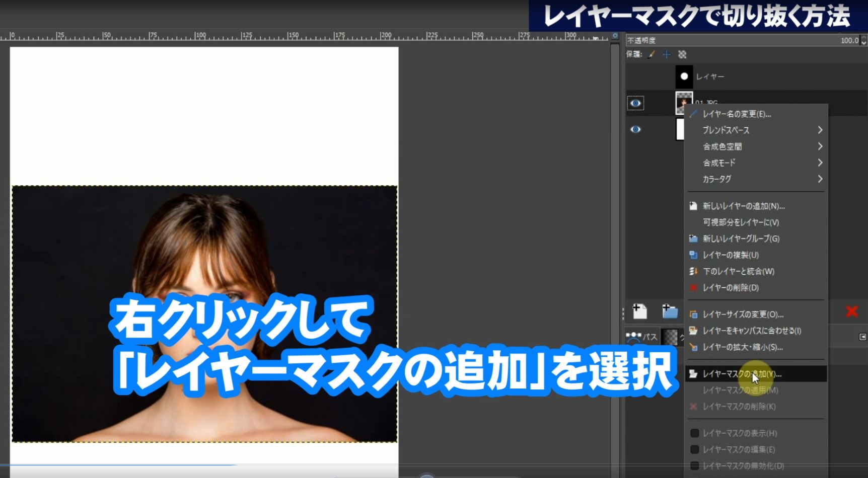
Task: Click the lock alpha checkerboard icon
Action: click(682, 54)
